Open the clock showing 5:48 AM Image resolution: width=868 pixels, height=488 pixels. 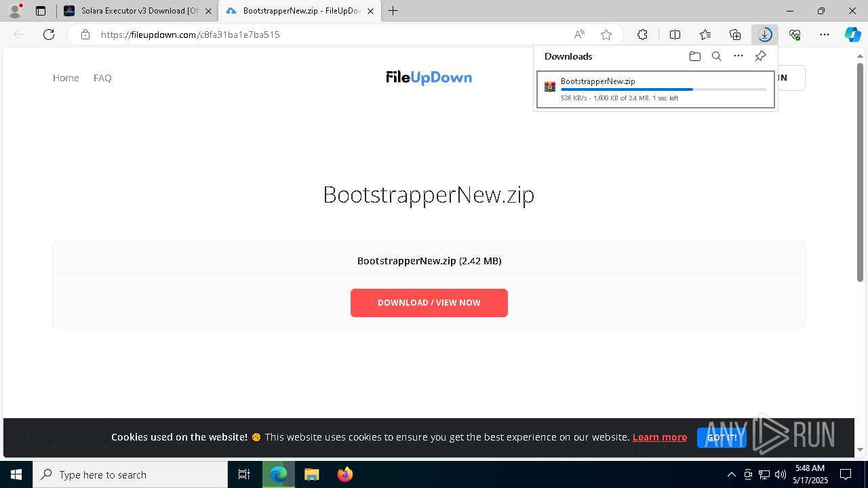[810, 474]
